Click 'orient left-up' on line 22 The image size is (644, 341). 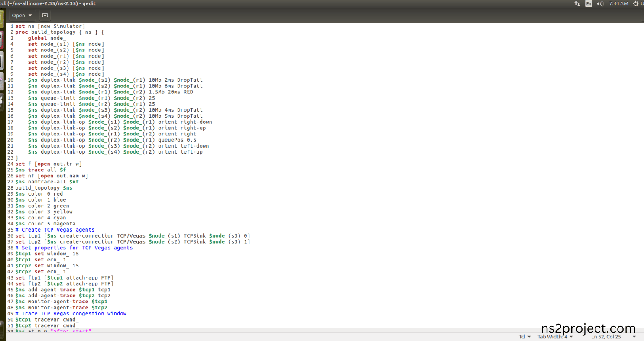tap(180, 152)
